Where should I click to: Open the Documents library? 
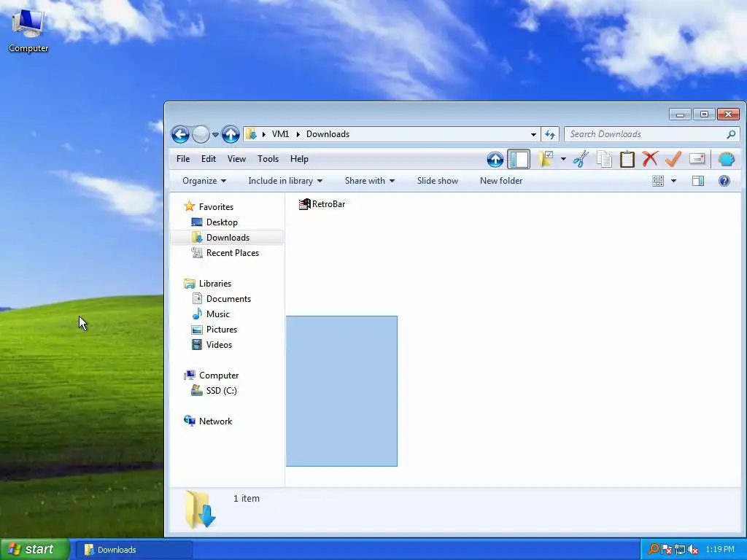(x=228, y=299)
